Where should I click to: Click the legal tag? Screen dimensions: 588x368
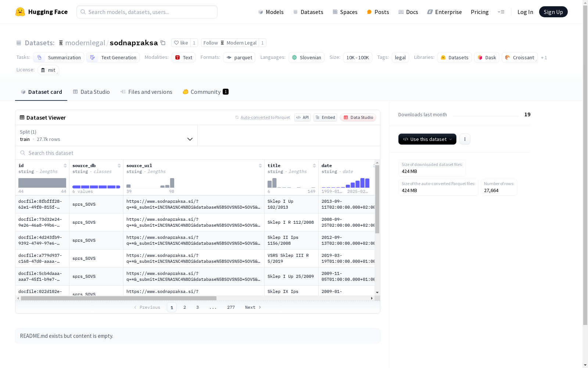coord(400,57)
